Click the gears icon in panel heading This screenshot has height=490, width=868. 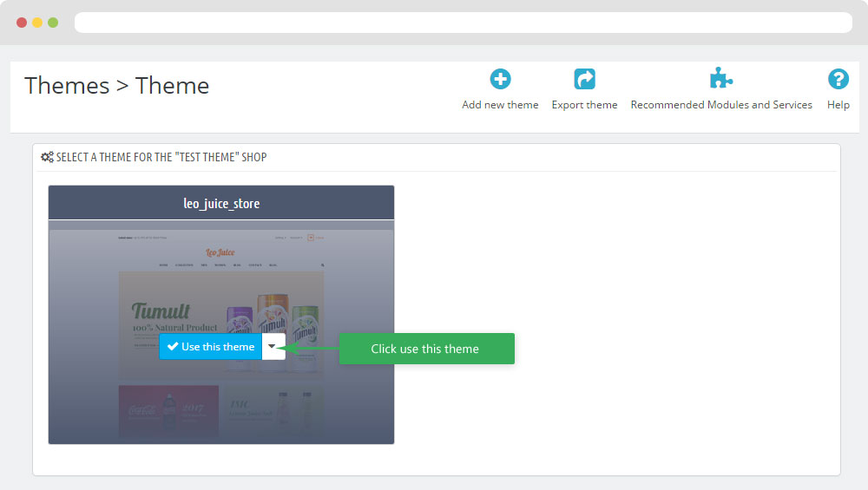pyautogui.click(x=47, y=157)
